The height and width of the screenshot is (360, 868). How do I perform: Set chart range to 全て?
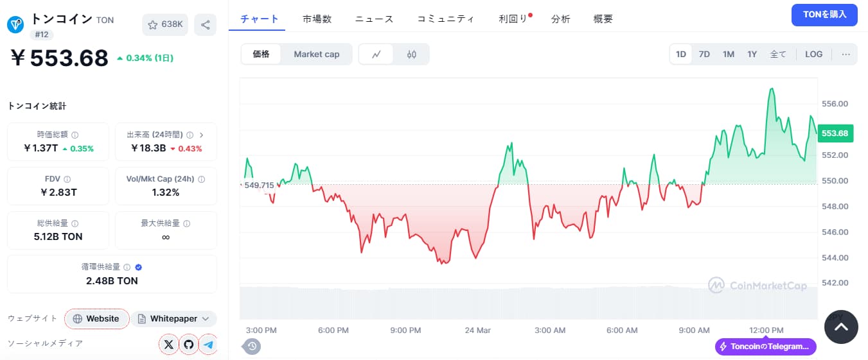click(778, 55)
